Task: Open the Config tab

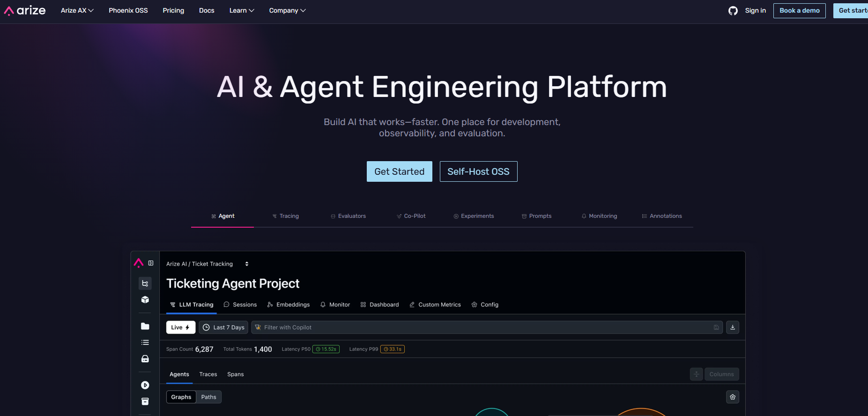Action: point(485,305)
